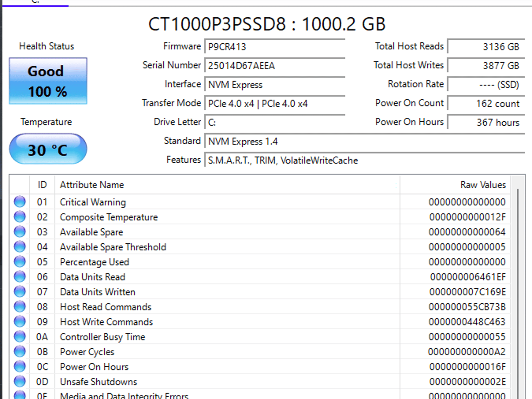Select the Controller Busy Time attribute name
The height and width of the screenshot is (399, 532).
102,337
